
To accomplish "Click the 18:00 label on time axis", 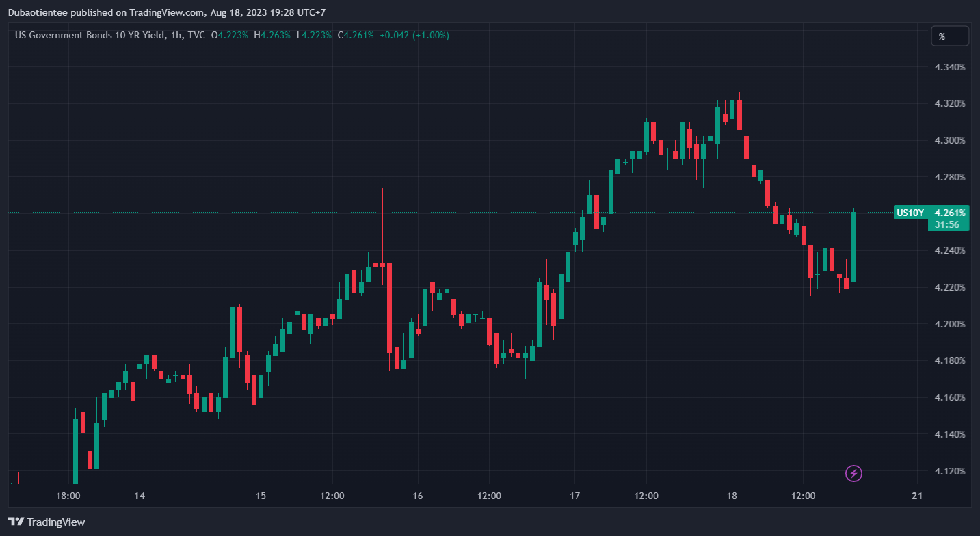I will coord(68,496).
